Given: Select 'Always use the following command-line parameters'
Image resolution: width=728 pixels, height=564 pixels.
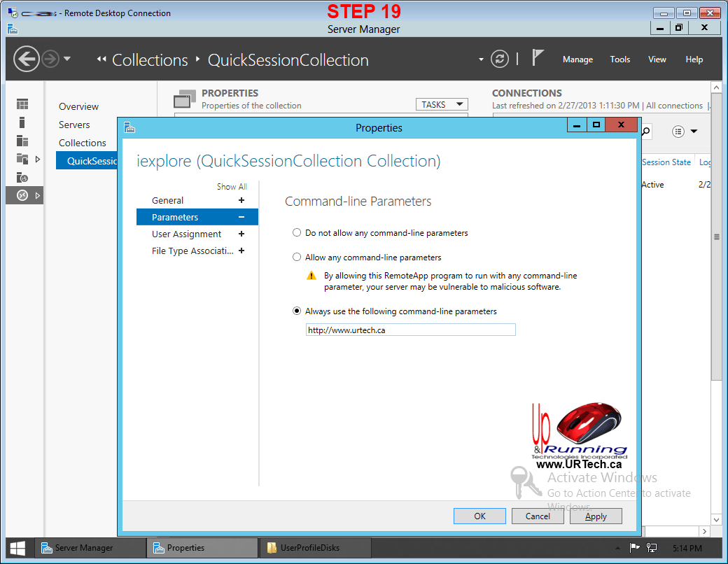Looking at the screenshot, I should pos(297,311).
